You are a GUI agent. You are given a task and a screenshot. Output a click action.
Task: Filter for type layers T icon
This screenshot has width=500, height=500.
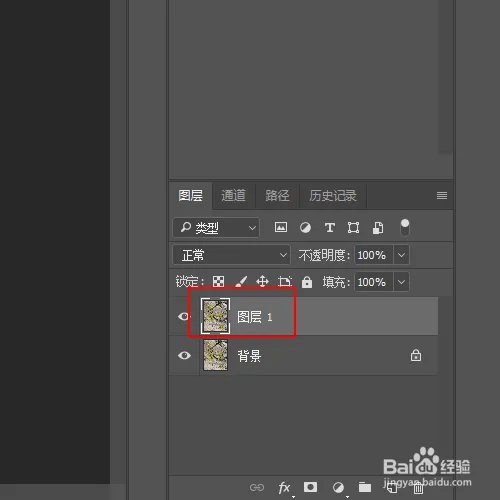330,228
